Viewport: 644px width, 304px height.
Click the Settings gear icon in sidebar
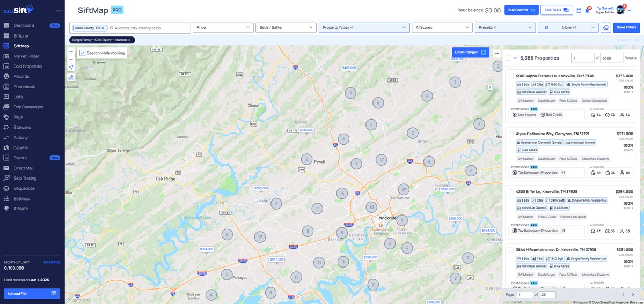click(x=6, y=198)
